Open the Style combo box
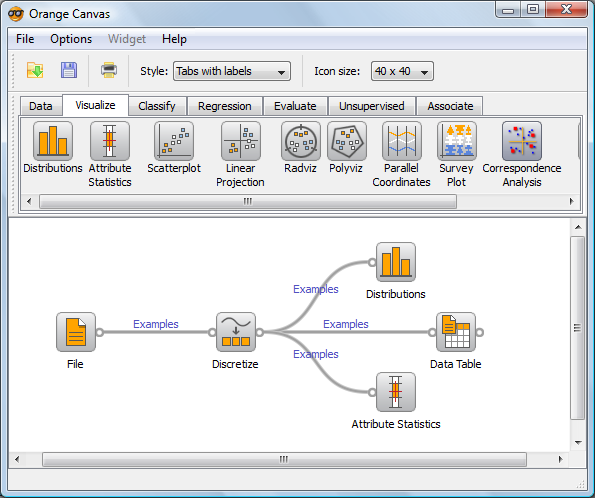 coord(232,71)
